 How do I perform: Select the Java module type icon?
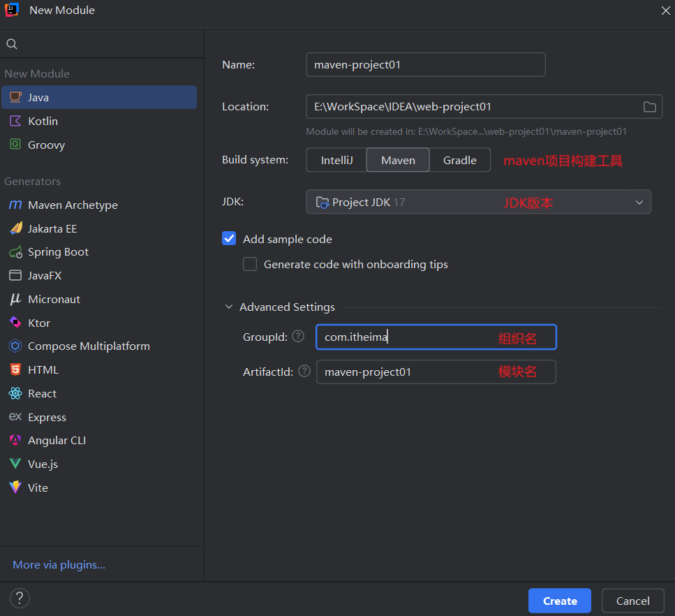pos(15,97)
